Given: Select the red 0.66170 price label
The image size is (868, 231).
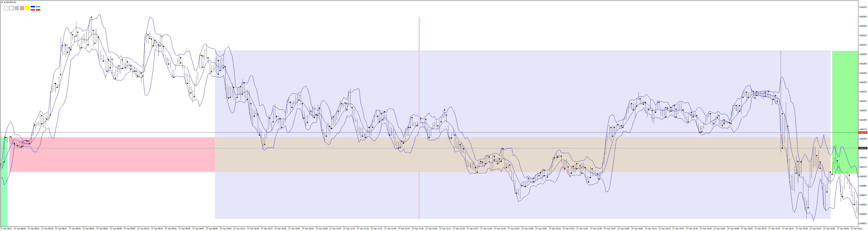Looking at the screenshot, I should 863,133.
